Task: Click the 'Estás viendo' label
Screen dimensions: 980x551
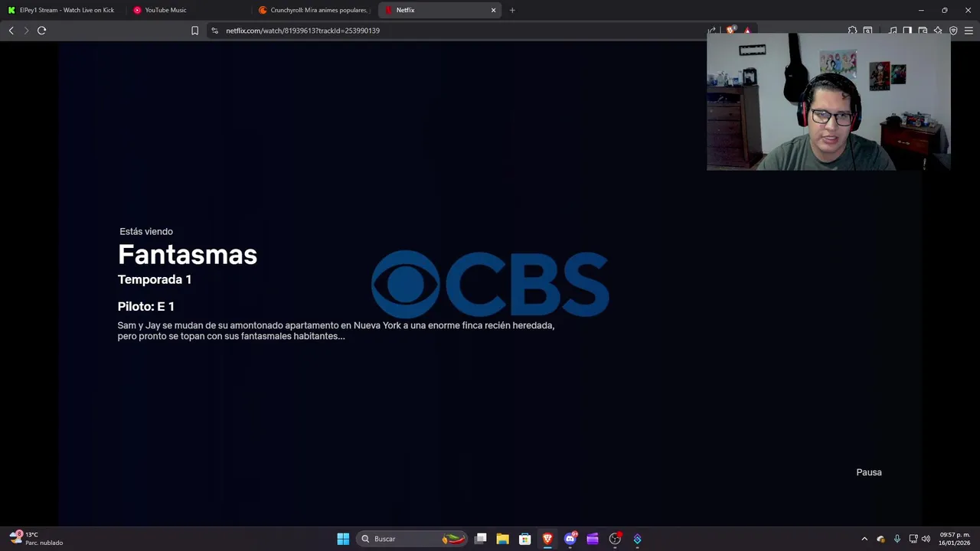Action: coord(146,231)
